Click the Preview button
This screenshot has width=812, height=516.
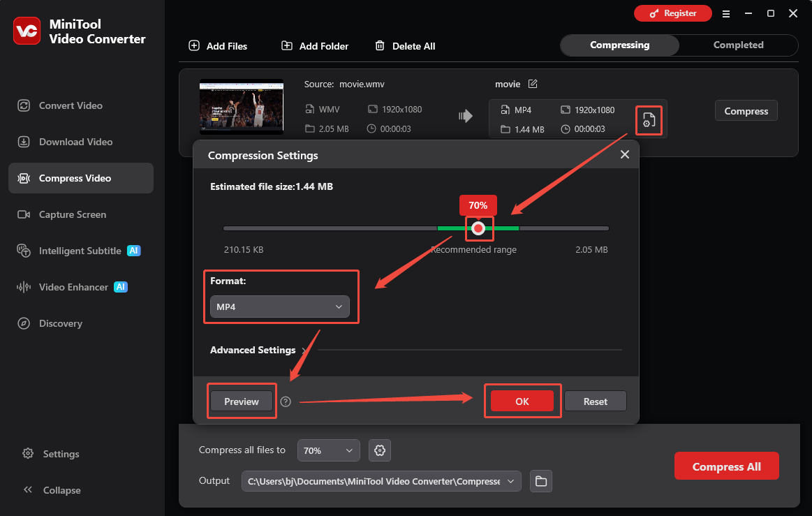(x=242, y=401)
